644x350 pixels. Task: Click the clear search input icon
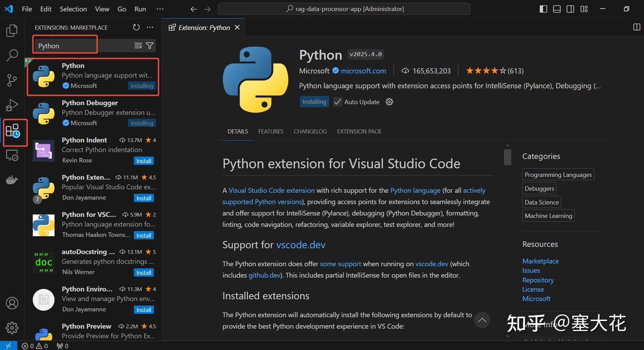point(138,45)
